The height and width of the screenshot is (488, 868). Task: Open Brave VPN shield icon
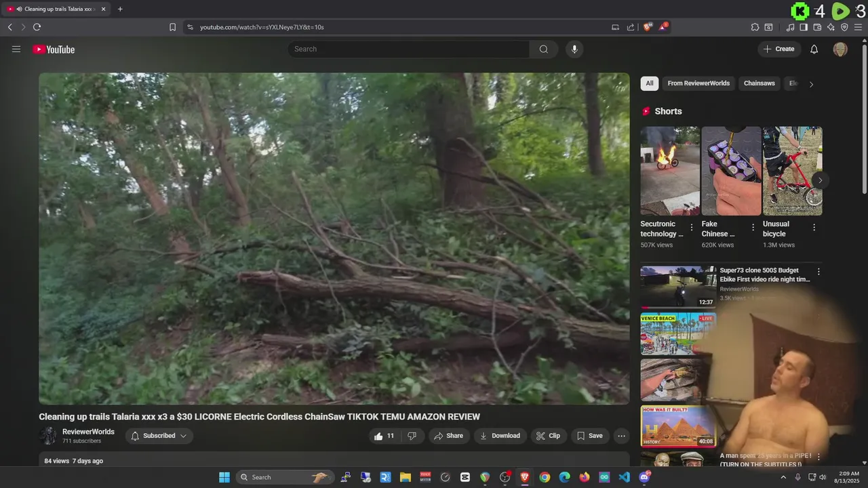[844, 27]
